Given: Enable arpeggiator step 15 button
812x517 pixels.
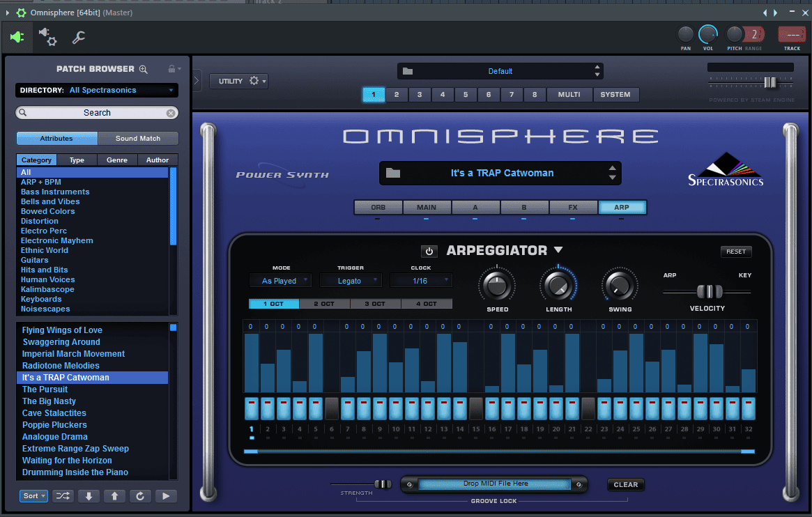Looking at the screenshot, I should [476, 408].
